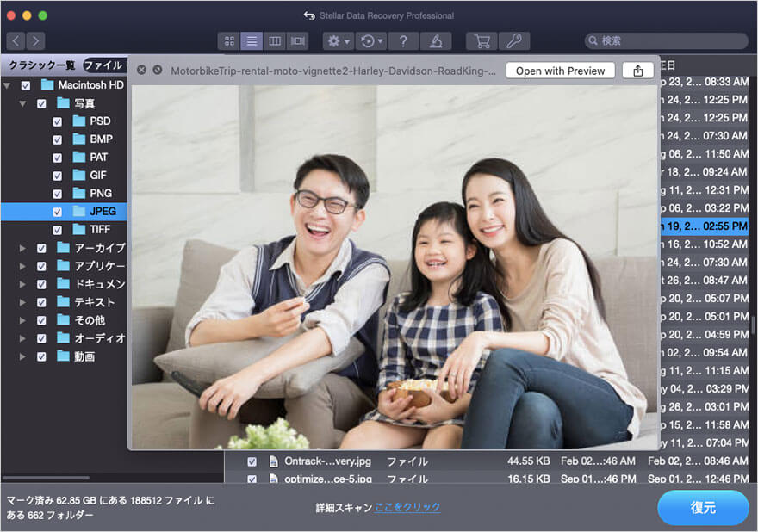Click the ここをクリック deep scan link
Image resolution: width=758 pixels, height=532 pixels.
click(x=407, y=508)
